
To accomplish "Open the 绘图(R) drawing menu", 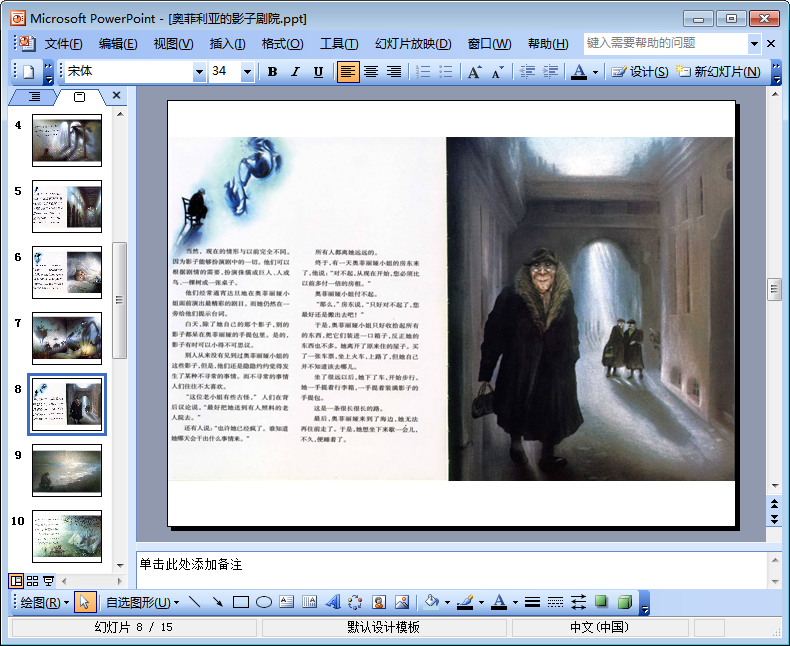I will point(44,602).
